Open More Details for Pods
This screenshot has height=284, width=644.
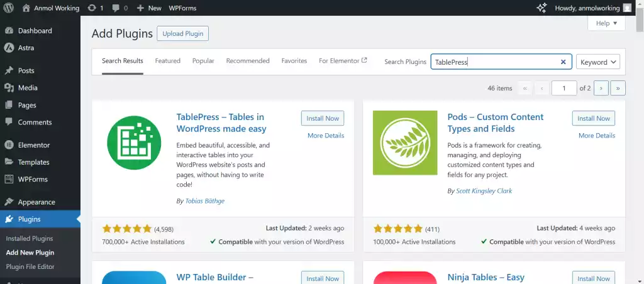(596, 136)
